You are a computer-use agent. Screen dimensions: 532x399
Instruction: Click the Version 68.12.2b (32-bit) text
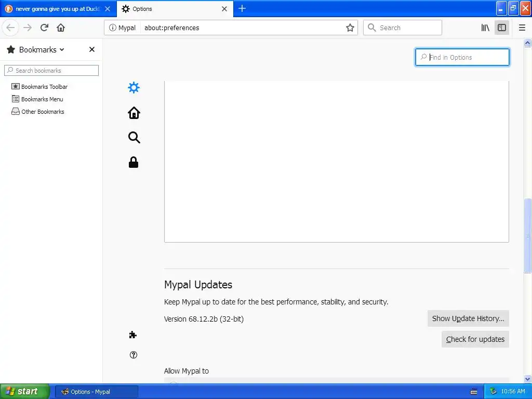click(x=204, y=319)
